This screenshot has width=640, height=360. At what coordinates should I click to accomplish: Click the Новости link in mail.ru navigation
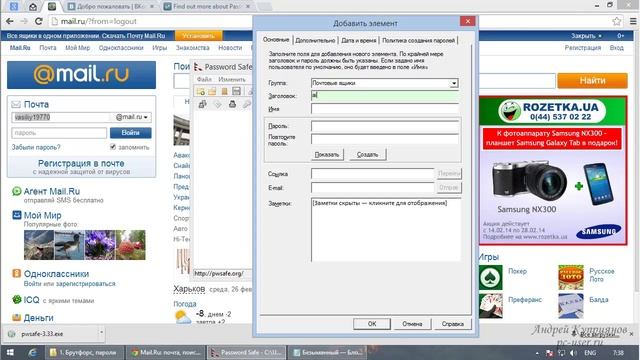(x=230, y=48)
